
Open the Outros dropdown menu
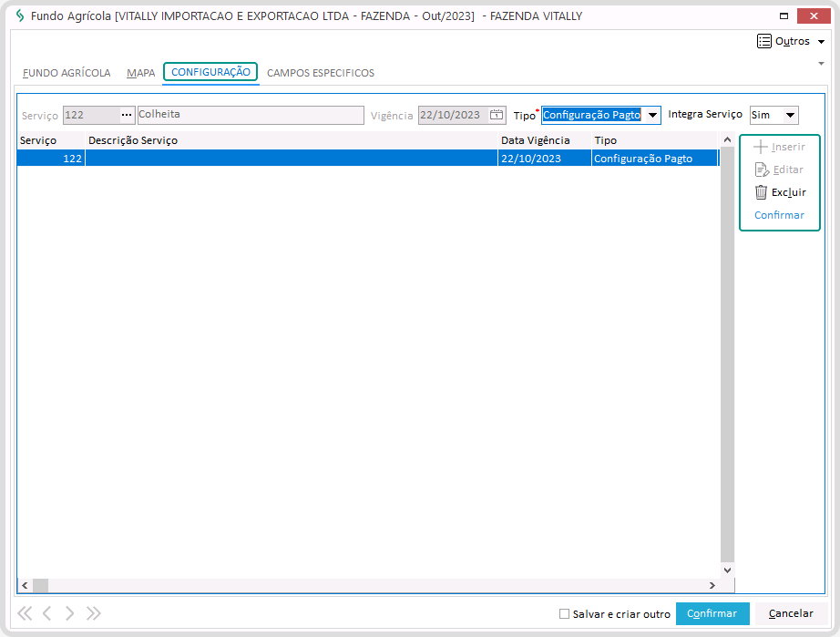point(821,42)
